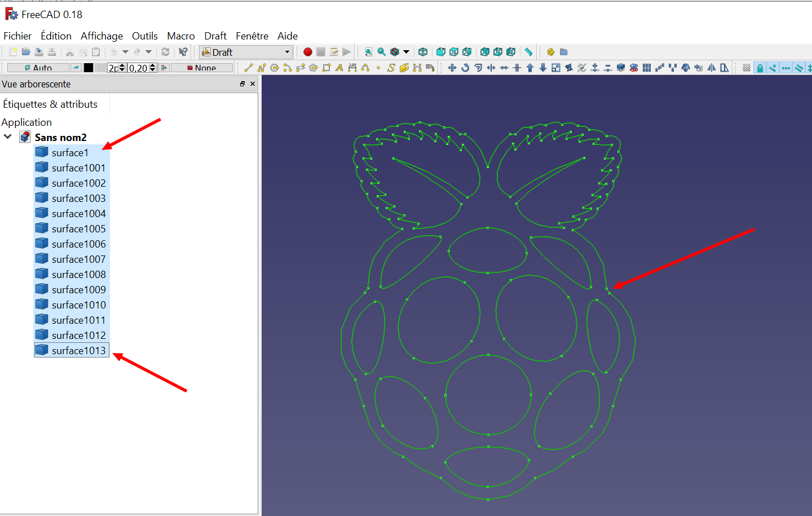Select surface1006 in the tree
812x516 pixels.
(78, 244)
